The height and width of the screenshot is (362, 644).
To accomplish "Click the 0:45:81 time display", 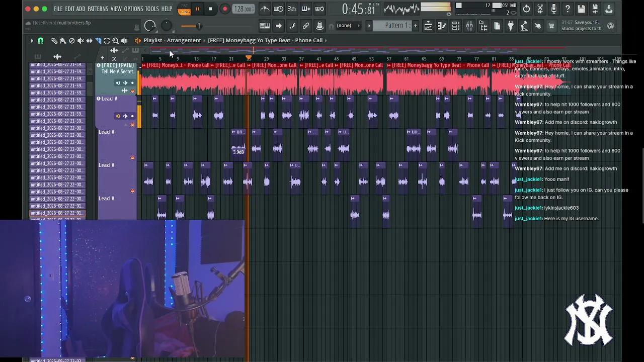I will tap(358, 9).
